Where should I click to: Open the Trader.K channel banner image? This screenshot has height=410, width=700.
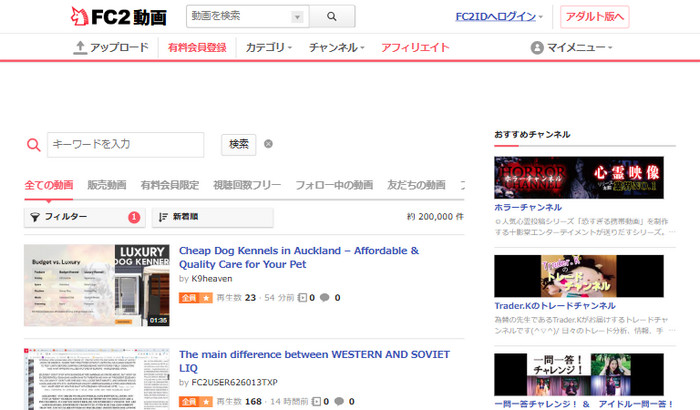(579, 276)
